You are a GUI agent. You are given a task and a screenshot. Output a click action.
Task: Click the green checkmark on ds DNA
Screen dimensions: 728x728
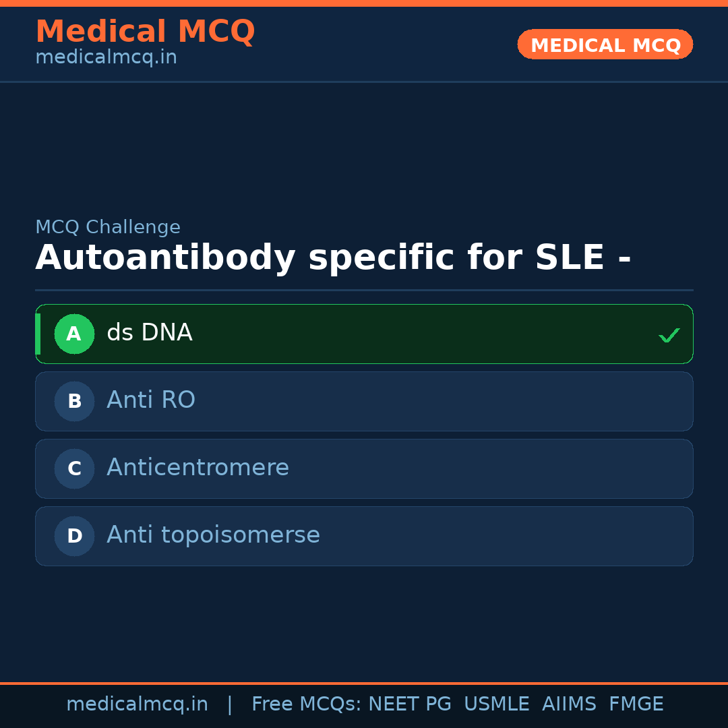[x=669, y=335]
